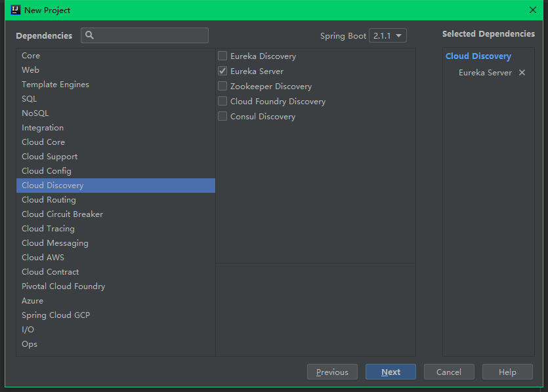Remove Eureka Server from selected dependencies
This screenshot has width=548, height=392.
coord(522,73)
